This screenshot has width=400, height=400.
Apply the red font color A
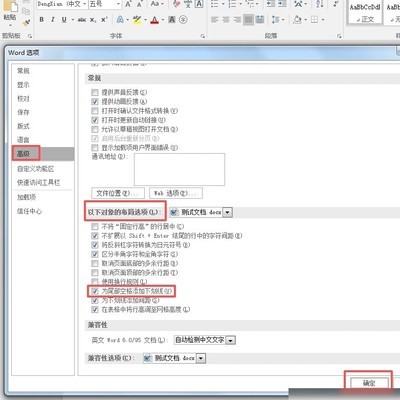[x=154, y=20]
